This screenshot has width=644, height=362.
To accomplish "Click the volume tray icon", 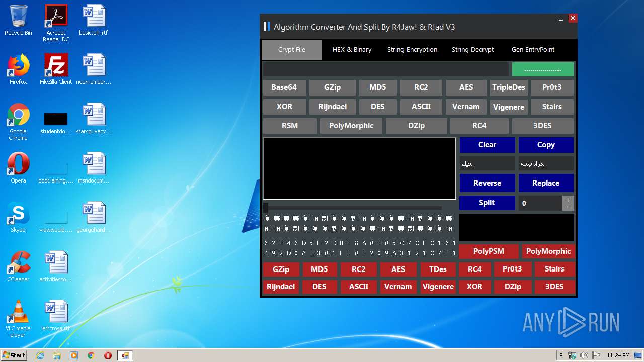I will coord(584,355).
